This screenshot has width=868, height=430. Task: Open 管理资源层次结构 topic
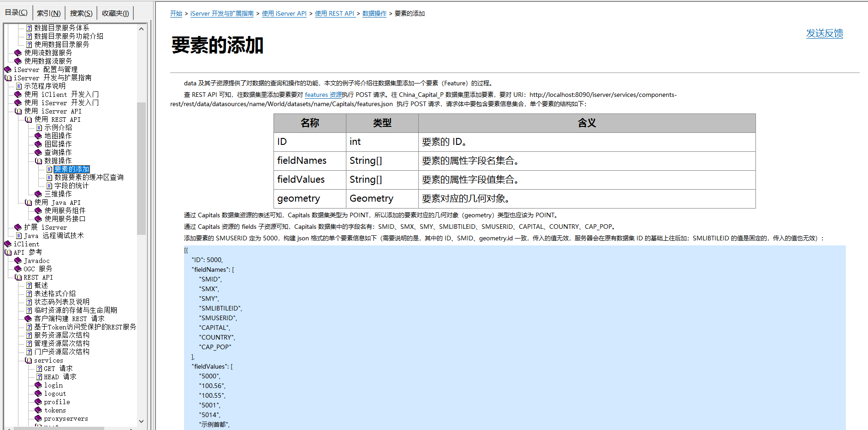[62, 344]
